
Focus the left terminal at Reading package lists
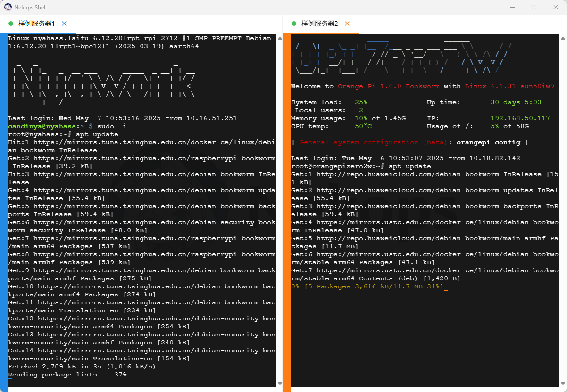pos(67,375)
